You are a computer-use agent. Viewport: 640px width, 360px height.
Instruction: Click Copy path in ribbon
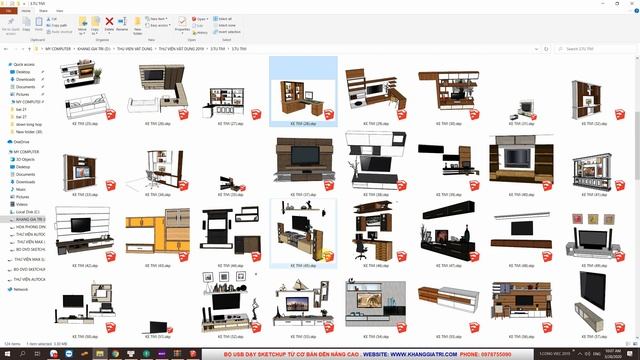point(57,25)
